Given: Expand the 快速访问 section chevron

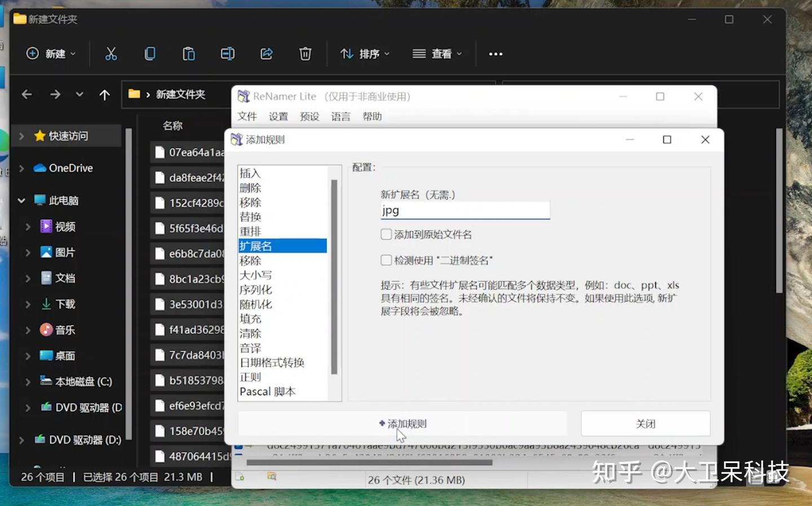Looking at the screenshot, I should point(21,136).
